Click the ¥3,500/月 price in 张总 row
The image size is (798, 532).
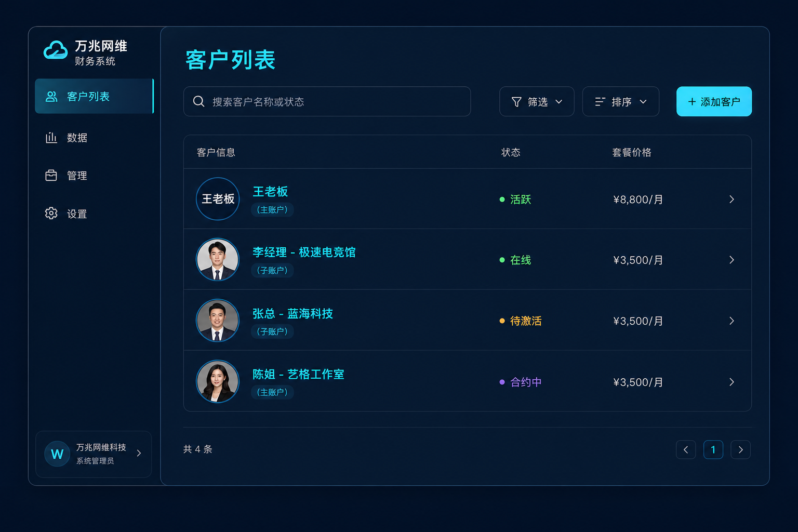click(638, 321)
